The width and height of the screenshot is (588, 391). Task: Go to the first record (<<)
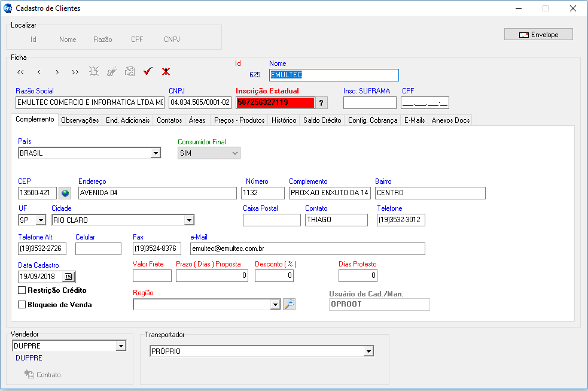20,72
